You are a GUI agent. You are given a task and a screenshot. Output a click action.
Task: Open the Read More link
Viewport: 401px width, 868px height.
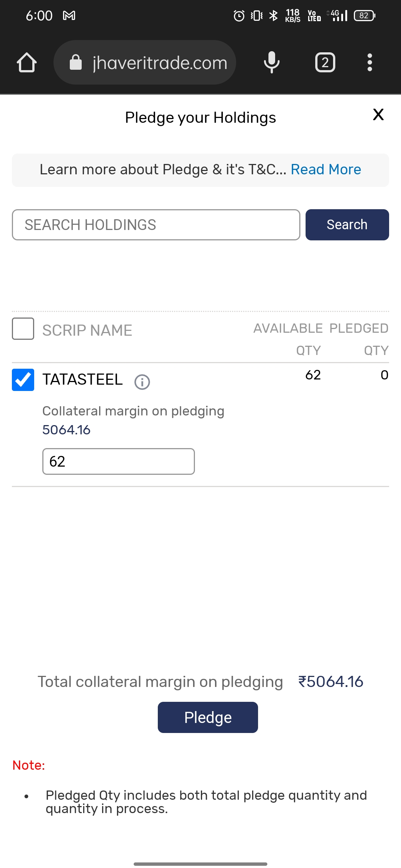pos(326,170)
